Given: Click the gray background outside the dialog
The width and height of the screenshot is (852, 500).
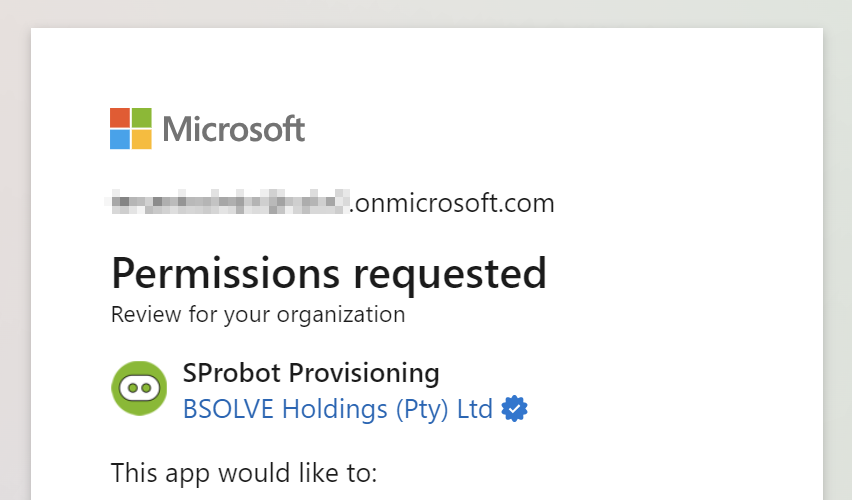Looking at the screenshot, I should pyautogui.click(x=15, y=250).
